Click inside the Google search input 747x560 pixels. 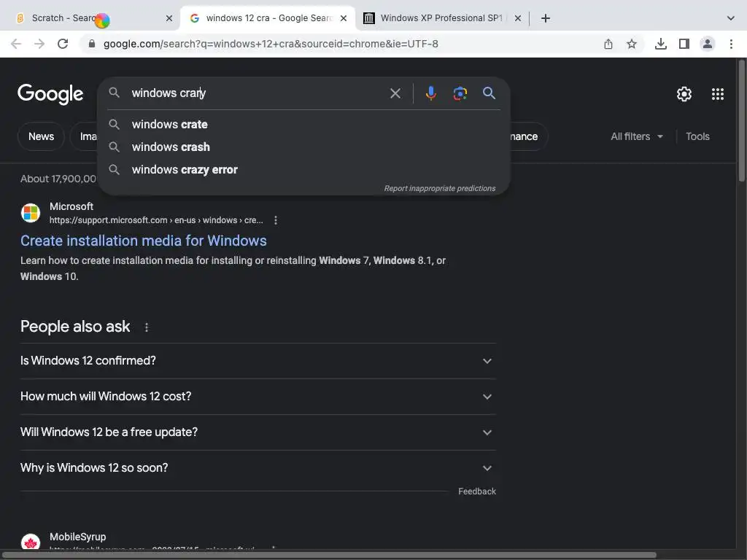pos(258,93)
